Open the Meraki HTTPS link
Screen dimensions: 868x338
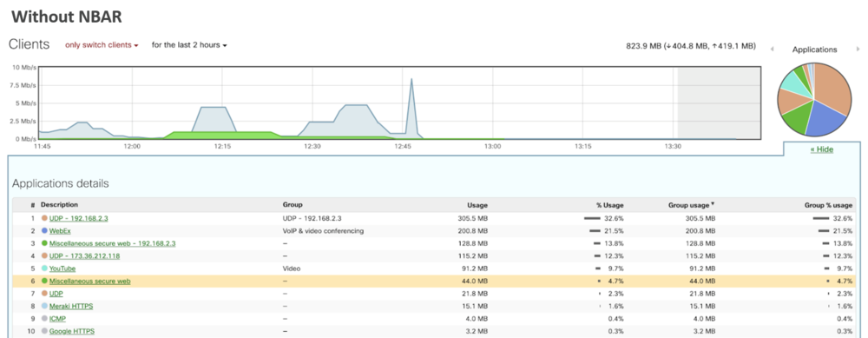point(70,306)
